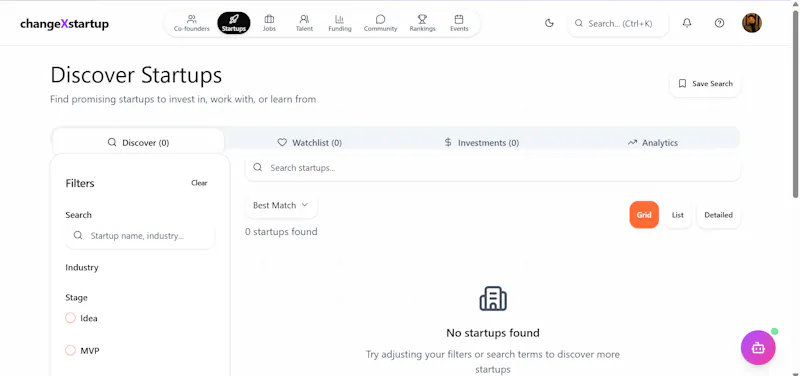This screenshot has height=376, width=800.
Task: Select the Grid view button
Action: pos(644,215)
